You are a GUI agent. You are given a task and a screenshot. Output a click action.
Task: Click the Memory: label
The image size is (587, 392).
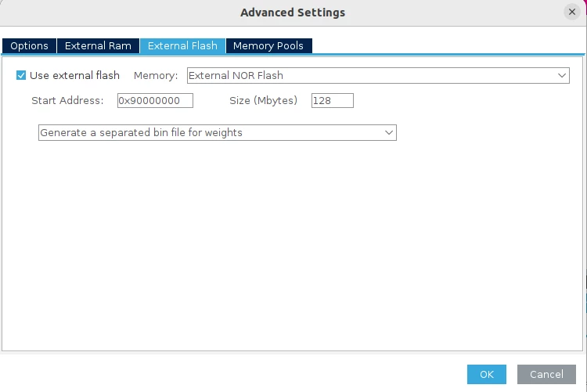[156, 76]
